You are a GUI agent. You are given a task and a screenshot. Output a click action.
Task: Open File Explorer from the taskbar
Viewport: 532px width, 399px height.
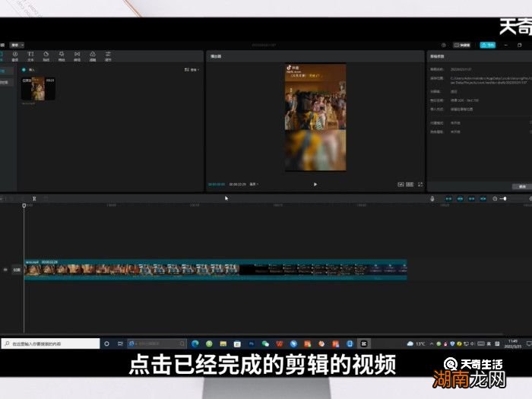(x=223, y=344)
